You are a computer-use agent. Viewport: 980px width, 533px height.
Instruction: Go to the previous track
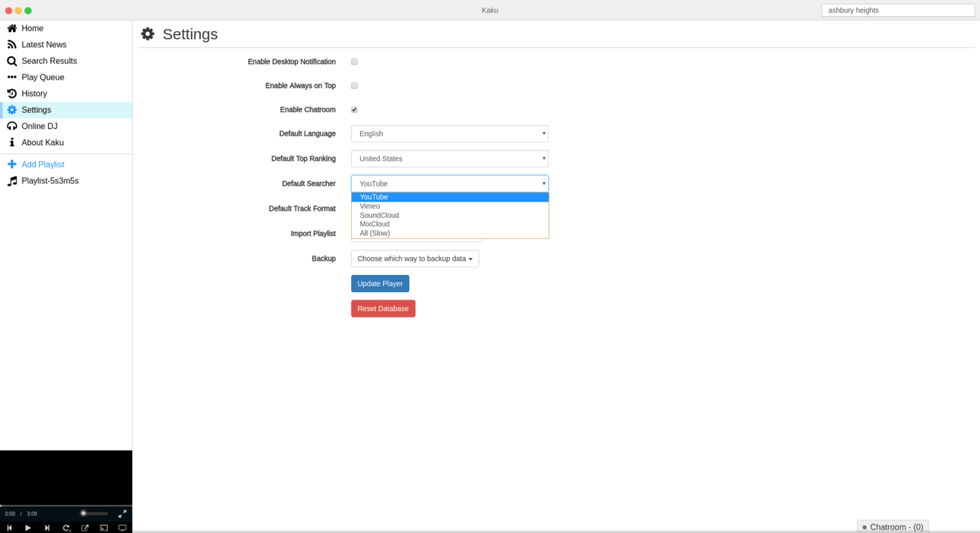(x=9, y=528)
